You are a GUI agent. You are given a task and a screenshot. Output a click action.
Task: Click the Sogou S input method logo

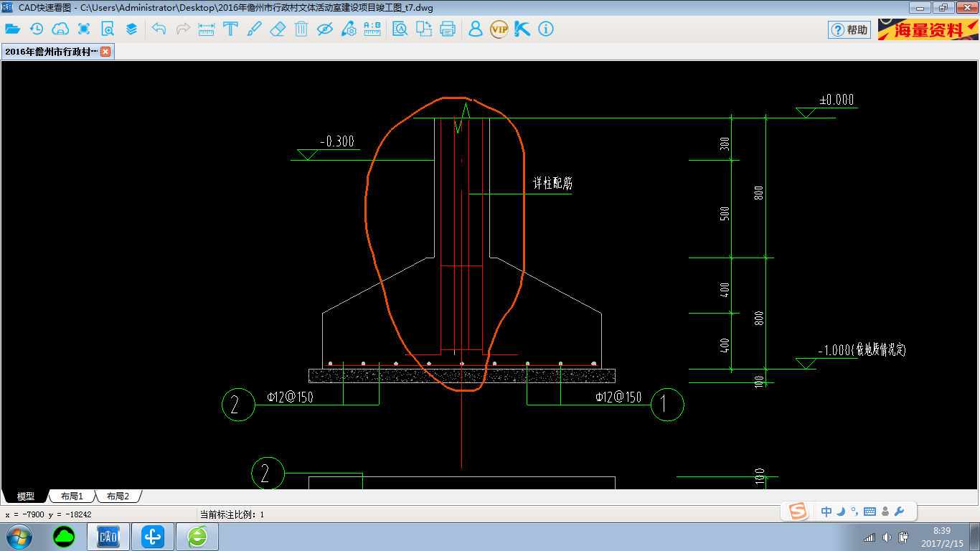coord(798,511)
